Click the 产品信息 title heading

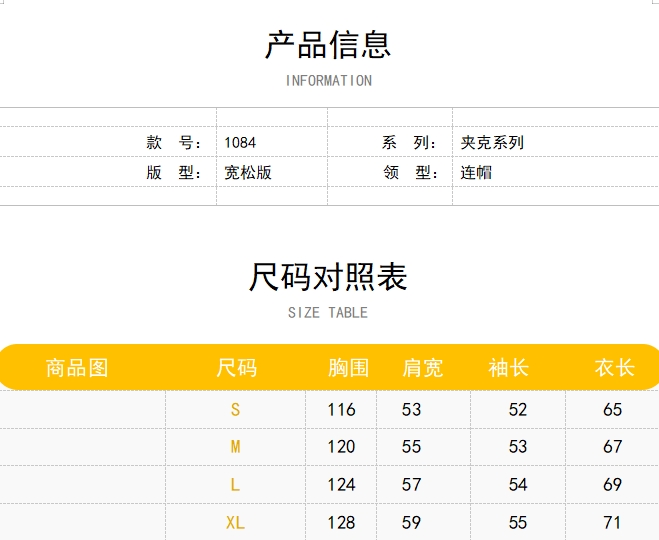pos(328,45)
